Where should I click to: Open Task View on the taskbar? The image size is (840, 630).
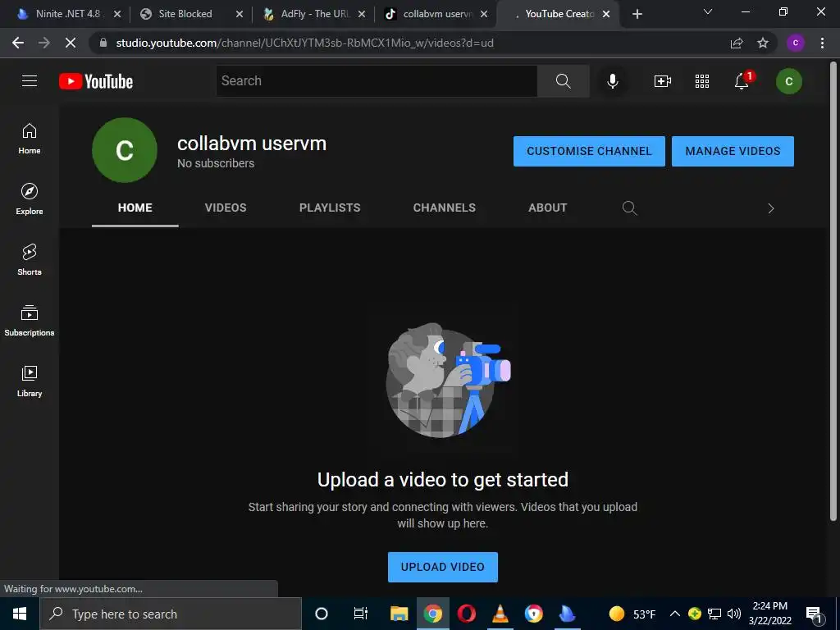(361, 614)
